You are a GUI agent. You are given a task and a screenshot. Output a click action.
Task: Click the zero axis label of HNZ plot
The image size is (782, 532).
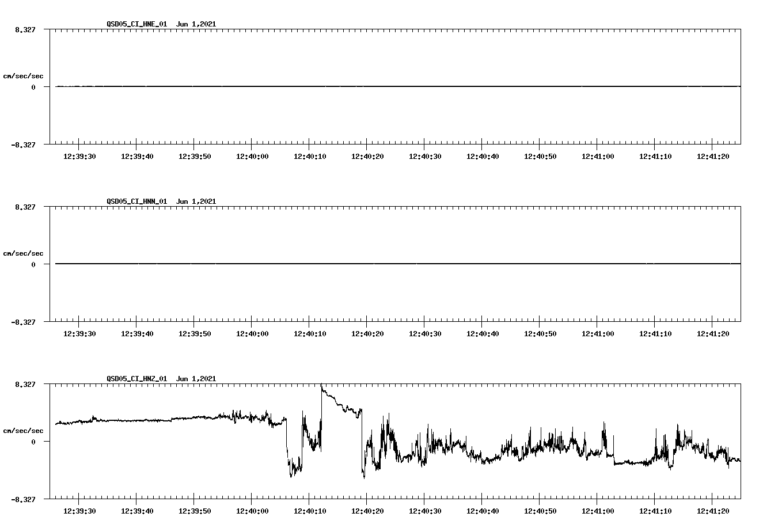pos(33,442)
